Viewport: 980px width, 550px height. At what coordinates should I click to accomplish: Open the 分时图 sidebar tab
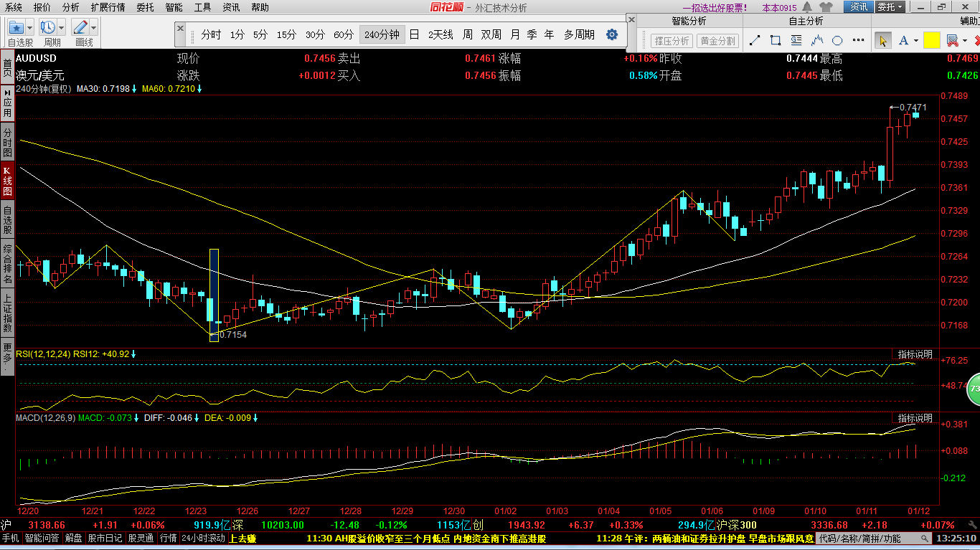click(7, 143)
